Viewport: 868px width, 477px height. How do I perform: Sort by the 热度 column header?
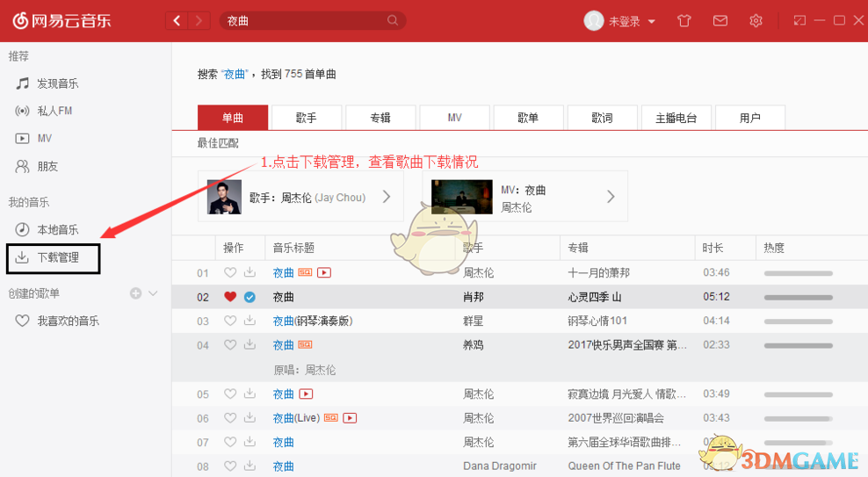pyautogui.click(x=774, y=248)
